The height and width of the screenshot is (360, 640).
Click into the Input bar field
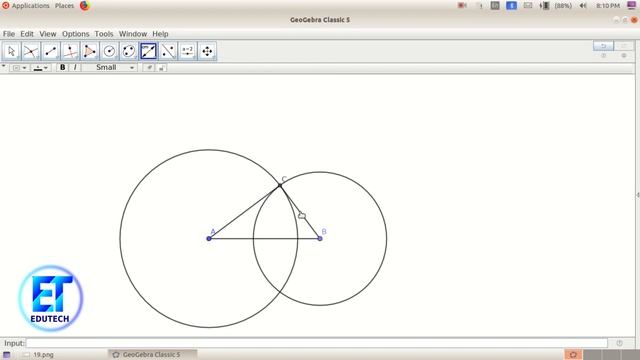(317, 343)
